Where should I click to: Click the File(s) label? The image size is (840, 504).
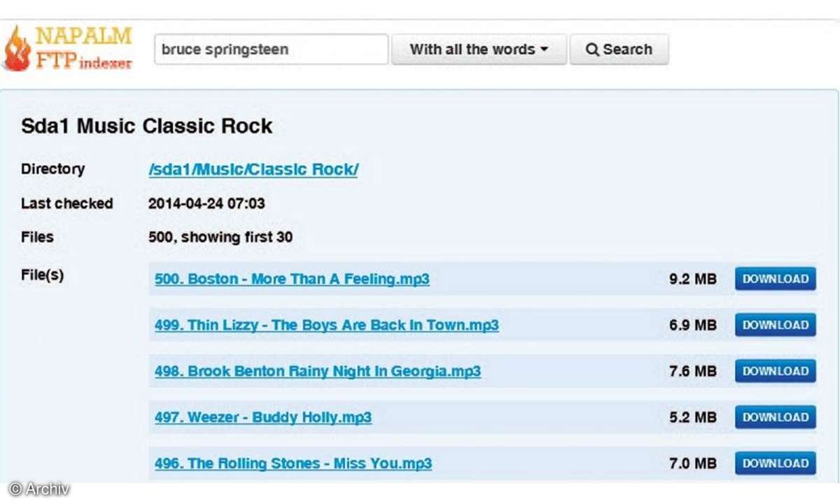pyautogui.click(x=42, y=275)
